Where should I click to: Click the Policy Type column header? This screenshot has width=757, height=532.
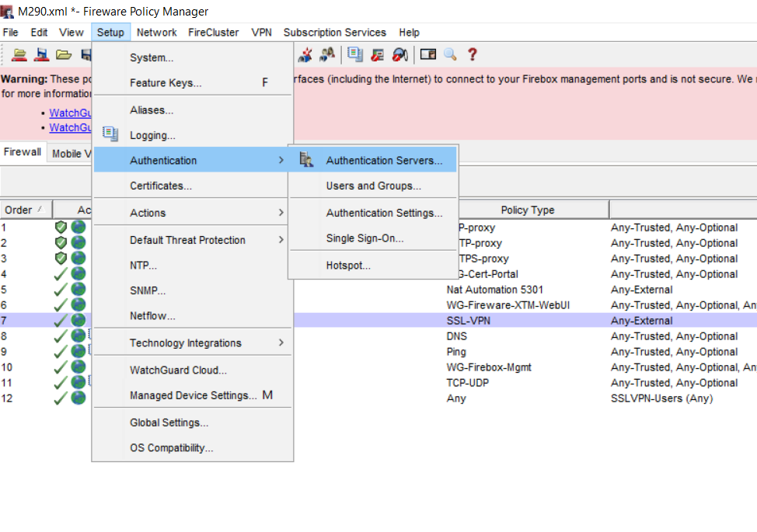tap(527, 210)
